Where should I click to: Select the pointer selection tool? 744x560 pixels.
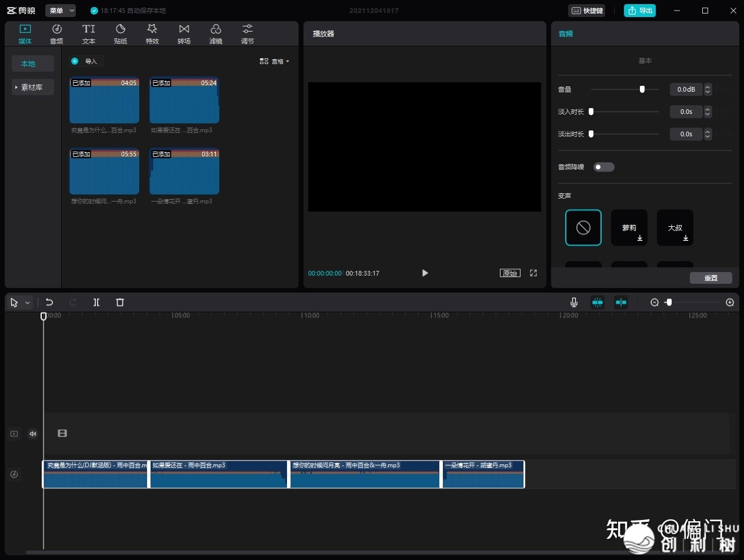[14, 303]
